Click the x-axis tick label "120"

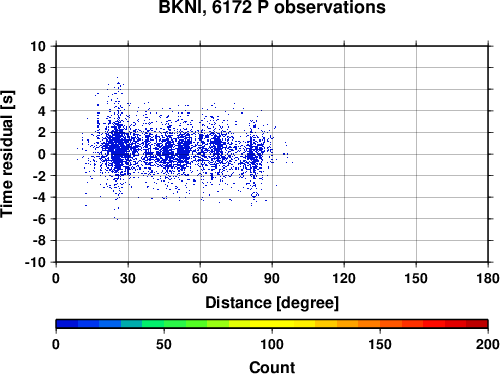point(344,278)
